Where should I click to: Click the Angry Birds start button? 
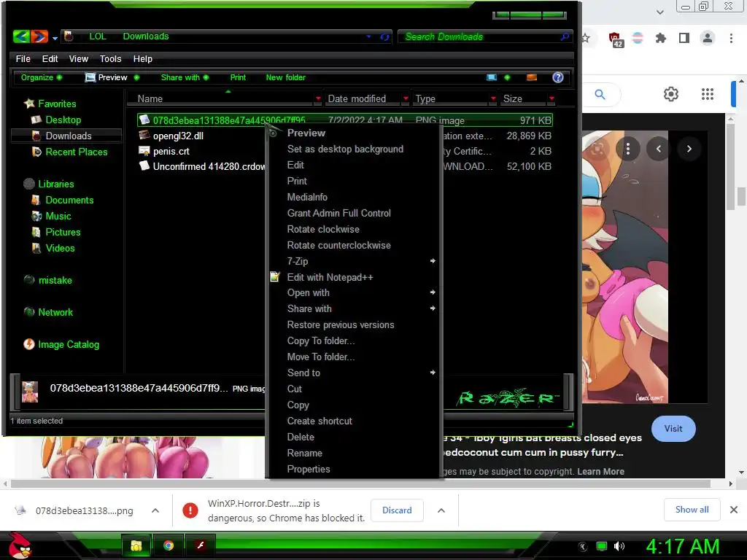click(x=19, y=545)
